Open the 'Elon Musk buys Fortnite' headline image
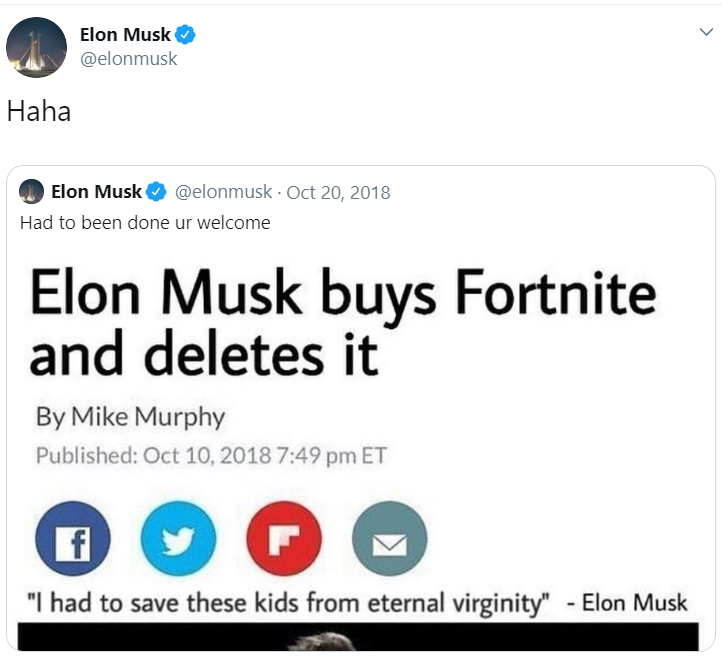The image size is (722, 662). click(342, 322)
